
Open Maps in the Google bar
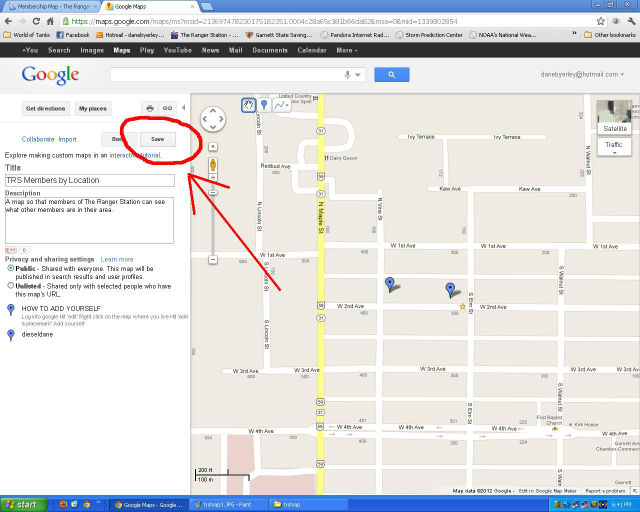coord(122,50)
